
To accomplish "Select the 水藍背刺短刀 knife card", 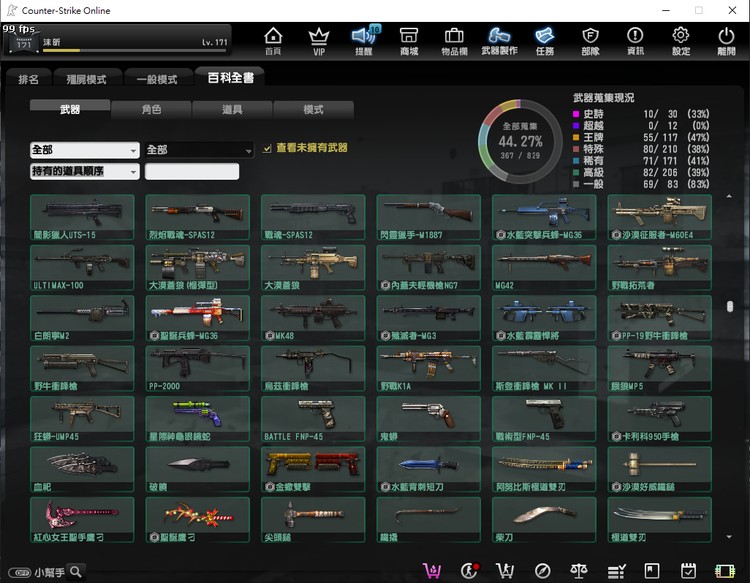I will [x=429, y=469].
